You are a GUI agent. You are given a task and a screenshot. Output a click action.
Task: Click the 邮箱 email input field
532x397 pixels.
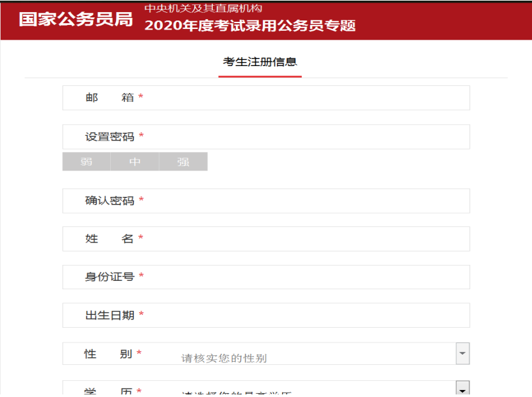click(x=266, y=97)
